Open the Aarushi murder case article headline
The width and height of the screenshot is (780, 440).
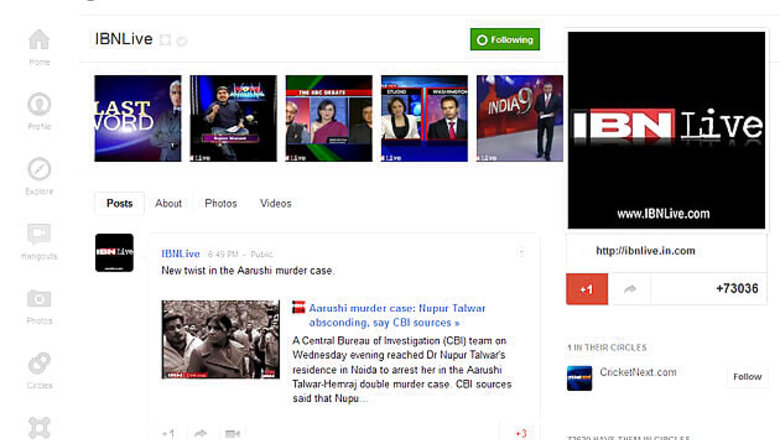click(397, 315)
